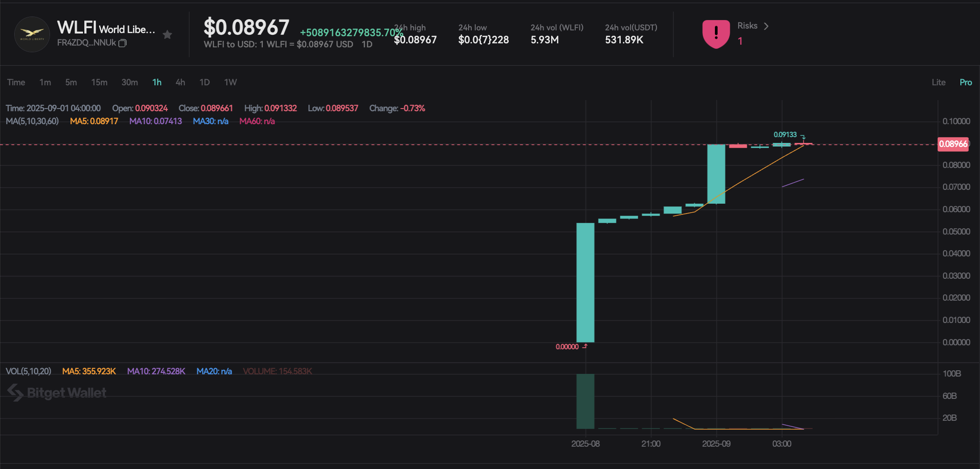980x469 pixels.
Task: Click the 24h vol(USDT) 531.89K
Action: pyautogui.click(x=624, y=40)
